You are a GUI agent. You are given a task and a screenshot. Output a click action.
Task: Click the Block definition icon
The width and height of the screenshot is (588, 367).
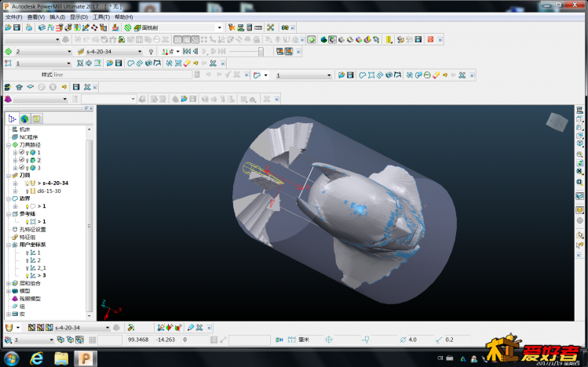coord(42,27)
